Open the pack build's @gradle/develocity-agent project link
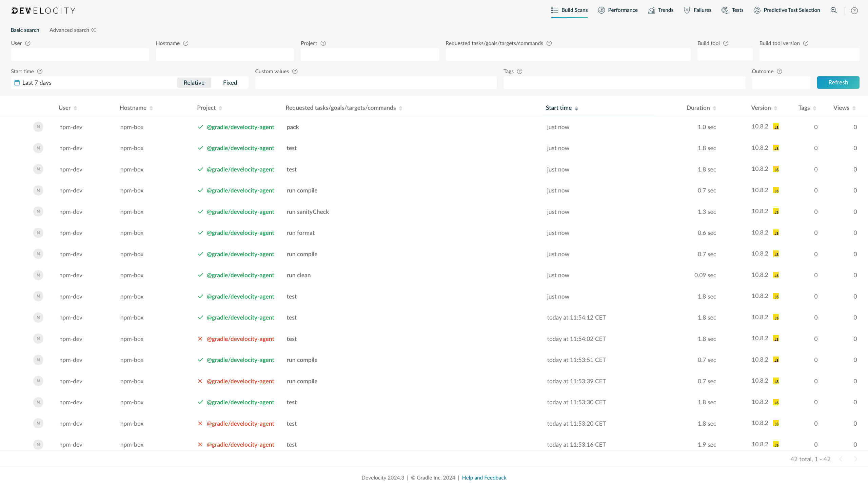 tap(240, 127)
